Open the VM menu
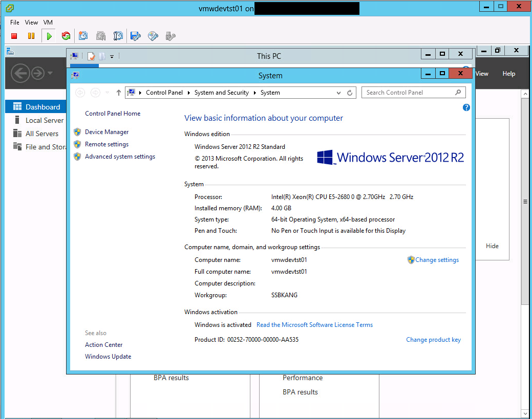Screen dimensions: 532x419 (x=48, y=23)
